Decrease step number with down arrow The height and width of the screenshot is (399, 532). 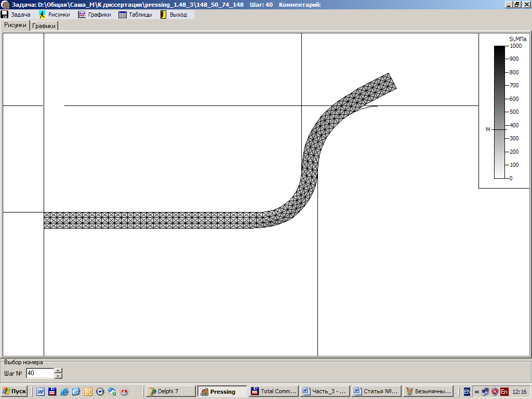(58, 376)
